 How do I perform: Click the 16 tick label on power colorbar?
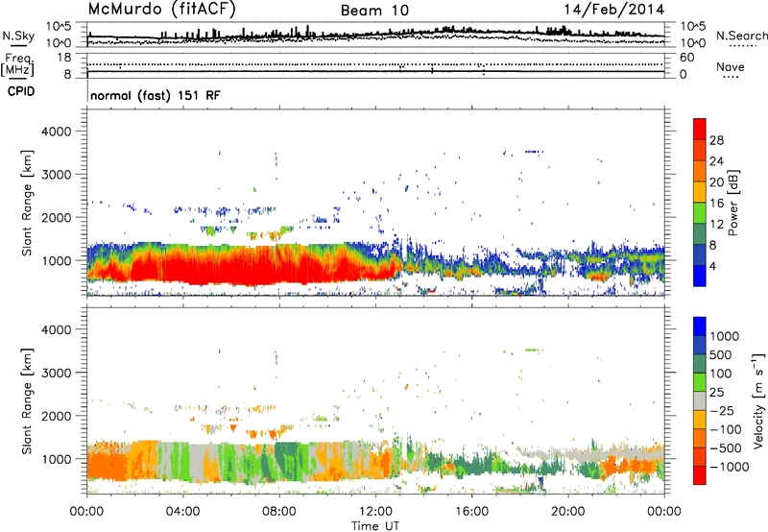tap(716, 204)
